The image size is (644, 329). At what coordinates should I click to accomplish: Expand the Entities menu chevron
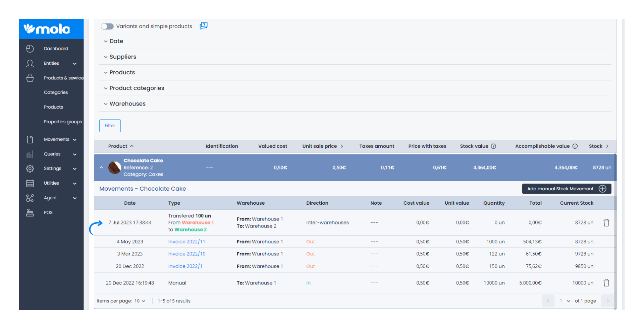coord(75,64)
